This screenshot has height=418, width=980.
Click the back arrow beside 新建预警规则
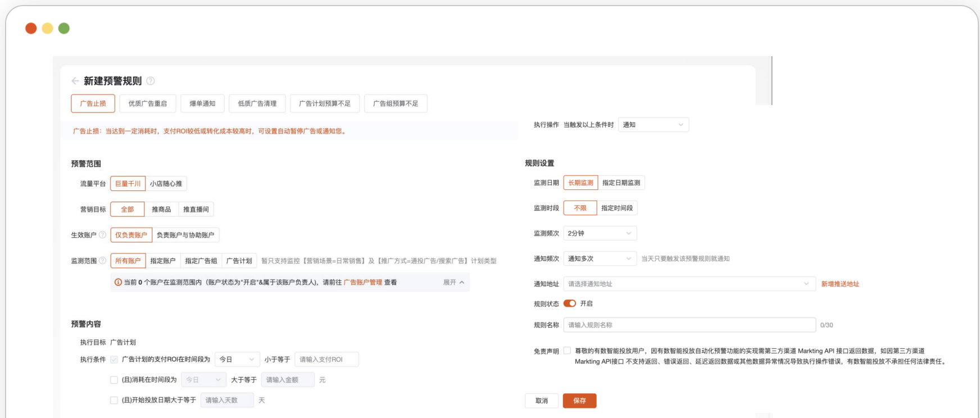tap(75, 81)
